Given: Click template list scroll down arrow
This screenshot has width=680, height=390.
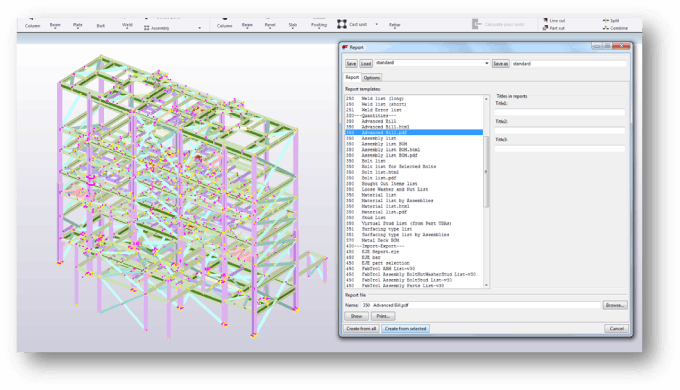Looking at the screenshot, I should (x=486, y=285).
